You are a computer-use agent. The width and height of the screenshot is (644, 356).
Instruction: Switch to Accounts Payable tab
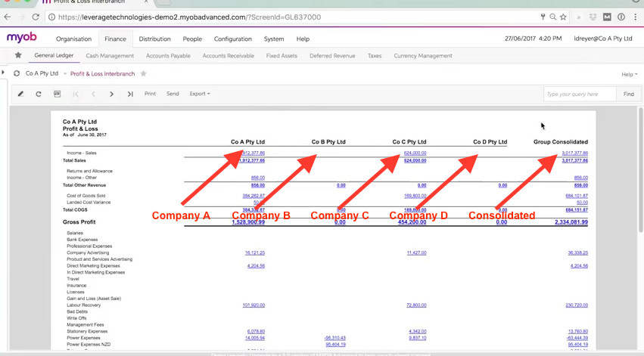(168, 56)
